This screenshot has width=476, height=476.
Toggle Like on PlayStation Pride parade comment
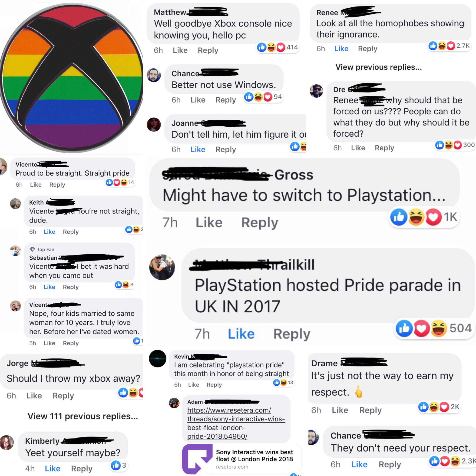[241, 334]
